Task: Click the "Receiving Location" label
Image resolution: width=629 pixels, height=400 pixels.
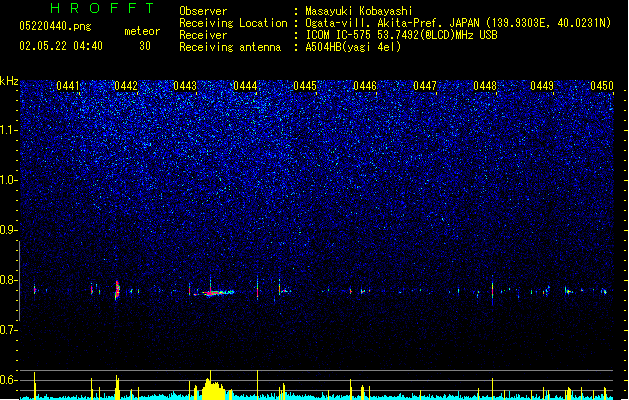Action: (233, 23)
